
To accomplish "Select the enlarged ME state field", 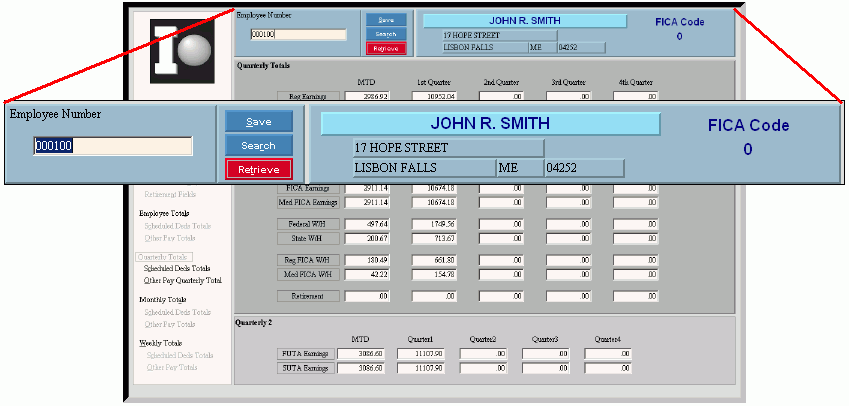I will [x=517, y=168].
